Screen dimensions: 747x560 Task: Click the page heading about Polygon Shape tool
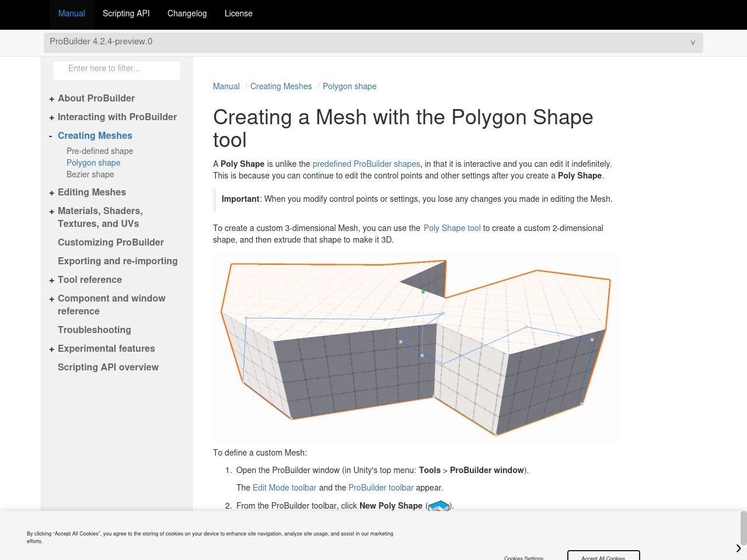click(x=403, y=128)
